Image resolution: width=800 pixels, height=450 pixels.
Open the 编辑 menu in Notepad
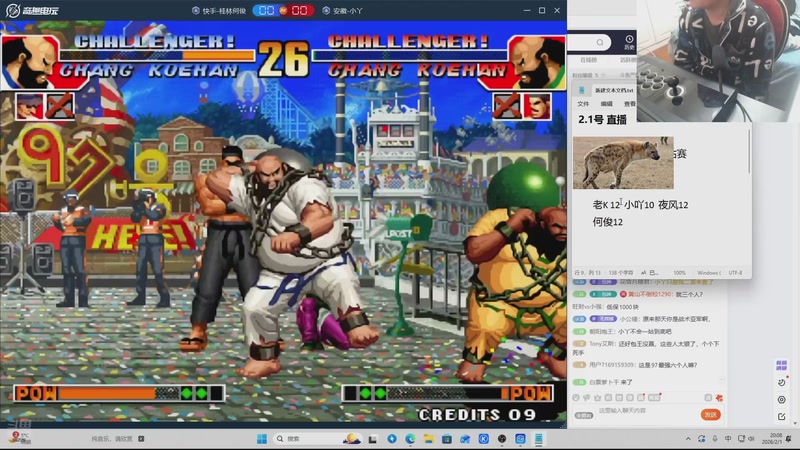point(607,104)
